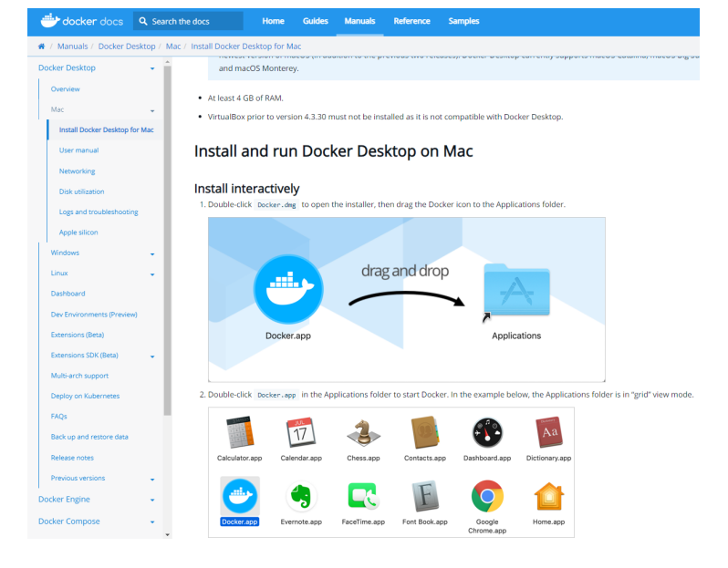Expand the Linux sidebar section
This screenshot has width=728, height=568.
[x=152, y=274]
